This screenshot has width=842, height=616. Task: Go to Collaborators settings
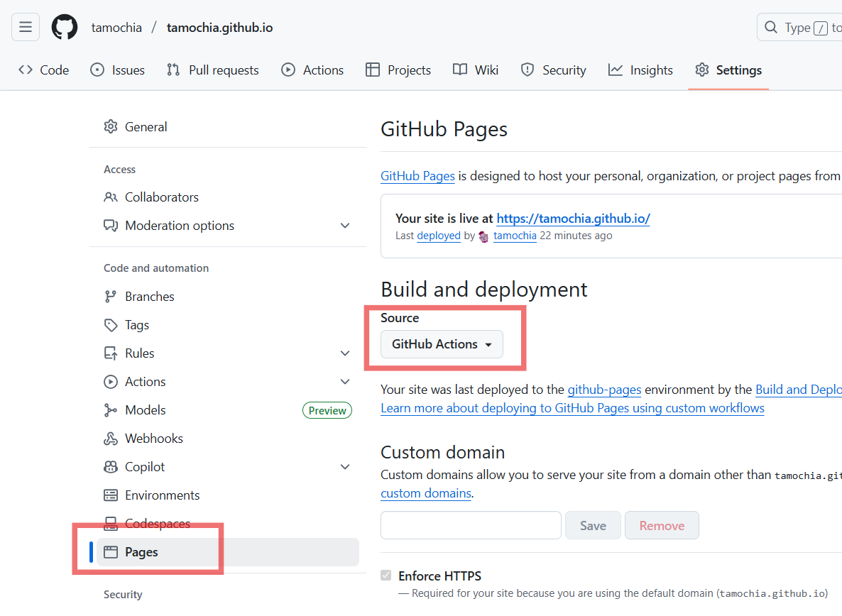[228, 197]
